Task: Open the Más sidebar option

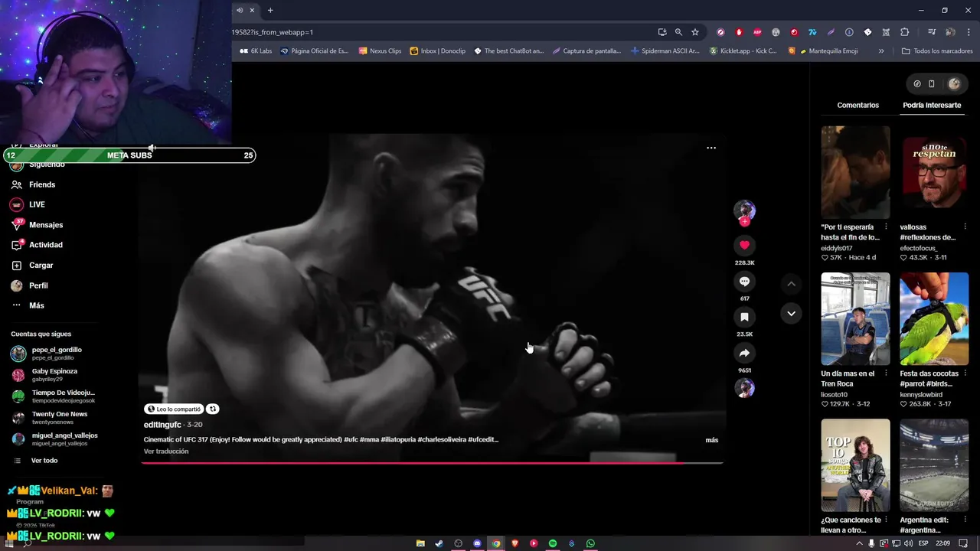Action: (x=37, y=305)
